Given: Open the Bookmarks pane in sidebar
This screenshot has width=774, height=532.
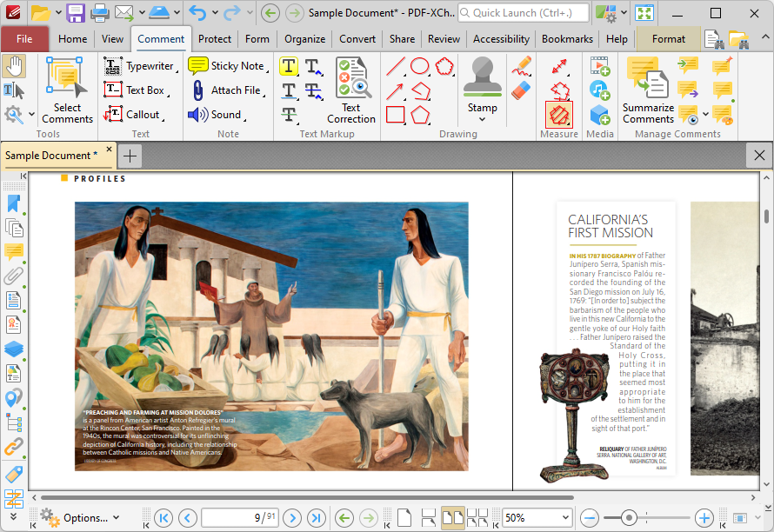Looking at the screenshot, I should [14, 203].
